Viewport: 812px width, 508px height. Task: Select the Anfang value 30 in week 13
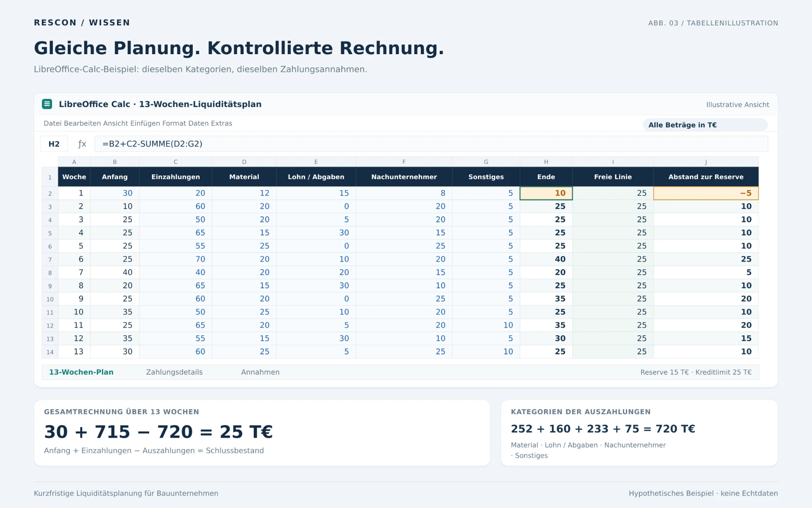(115, 351)
